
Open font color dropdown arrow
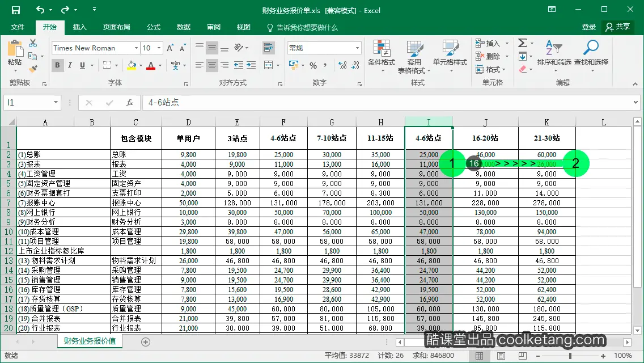160,65
